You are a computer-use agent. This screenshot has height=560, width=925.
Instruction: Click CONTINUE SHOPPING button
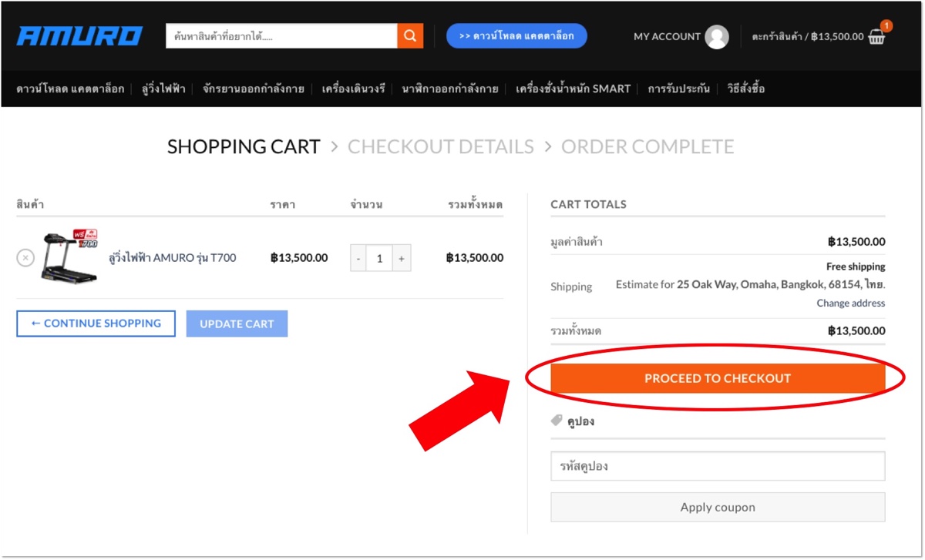96,324
